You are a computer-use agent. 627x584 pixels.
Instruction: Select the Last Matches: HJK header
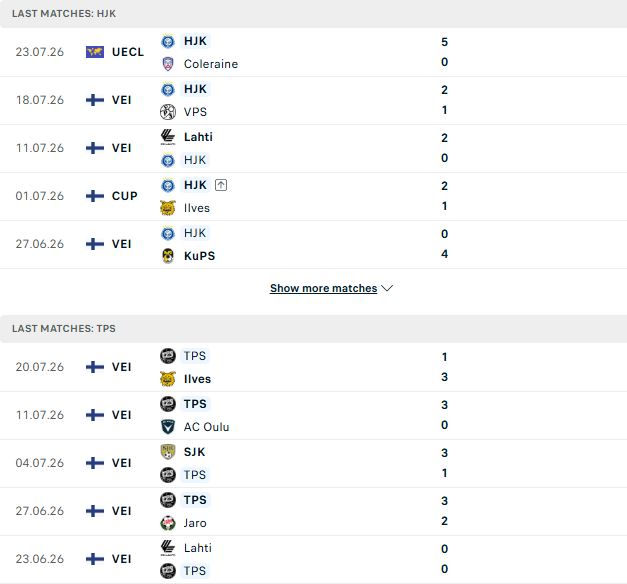pyautogui.click(x=314, y=14)
